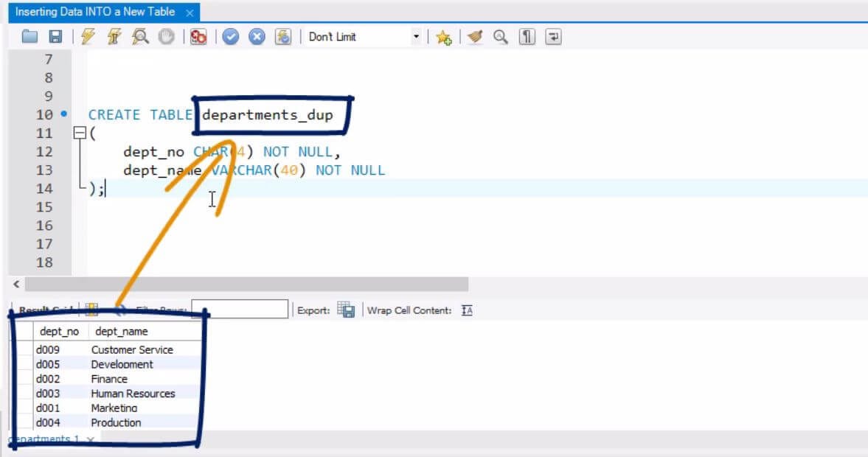Toggle Wrap Cell Content in results
868x457 pixels.
[466, 309]
